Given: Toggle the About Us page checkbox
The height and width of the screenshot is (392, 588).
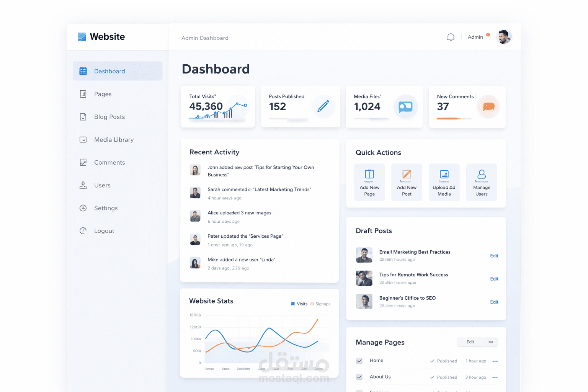Looking at the screenshot, I should pyautogui.click(x=359, y=377).
